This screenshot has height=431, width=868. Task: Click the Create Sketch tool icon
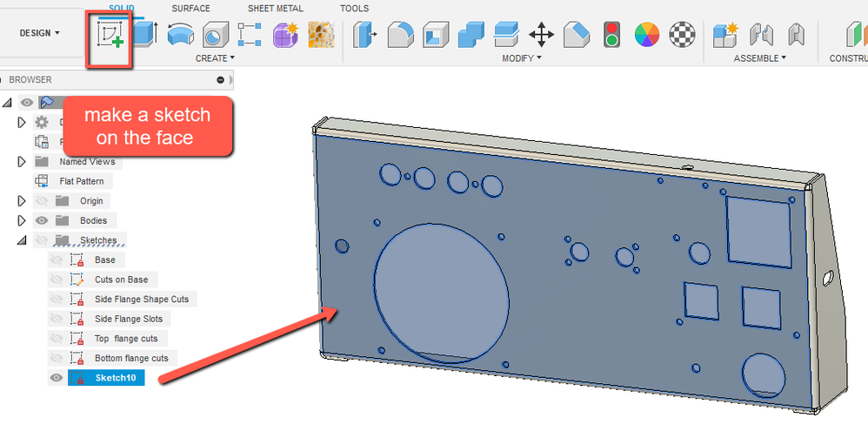(x=110, y=34)
